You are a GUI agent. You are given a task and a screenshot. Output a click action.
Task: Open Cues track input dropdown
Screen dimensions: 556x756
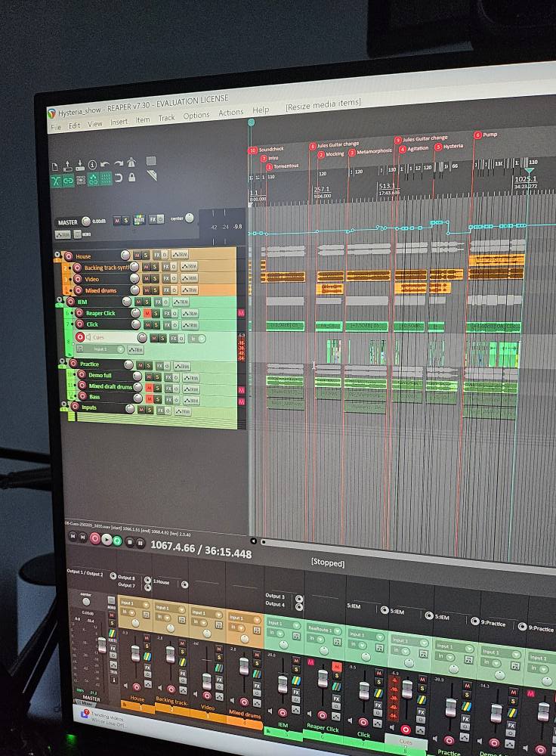click(100, 349)
